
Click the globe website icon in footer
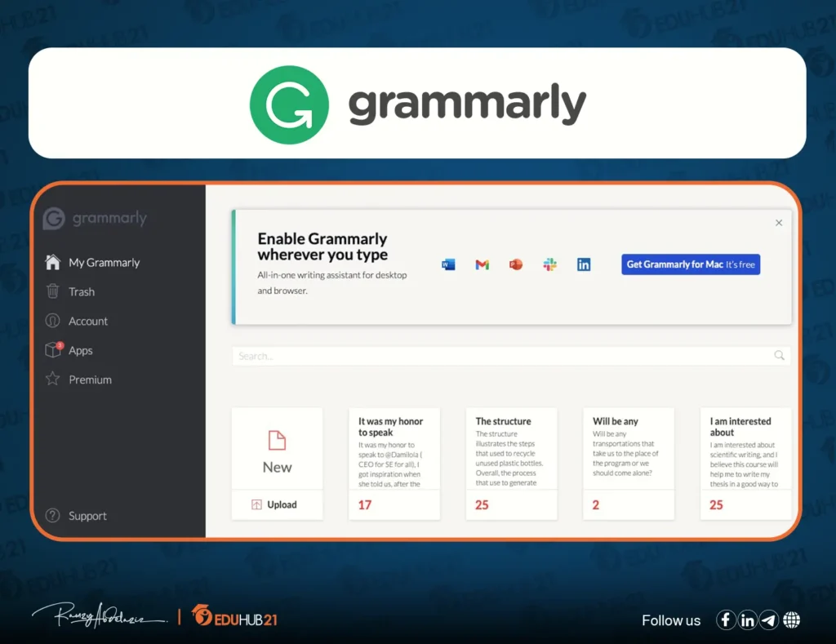click(x=791, y=620)
